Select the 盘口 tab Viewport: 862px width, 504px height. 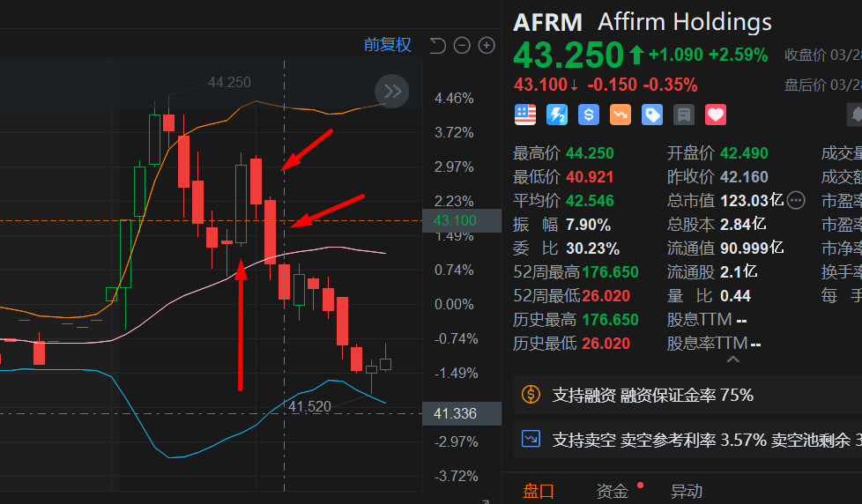pyautogui.click(x=539, y=491)
